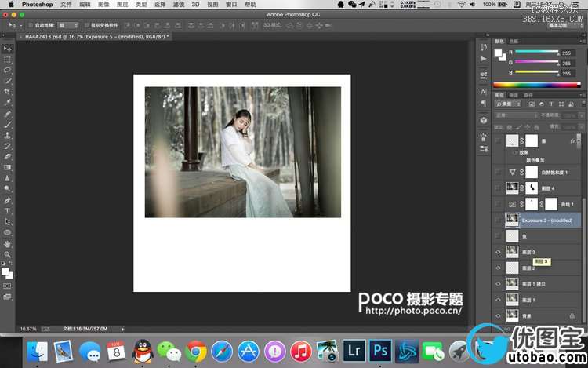Open the 滤镜 menu
The height and width of the screenshot is (368, 588).
177,5
